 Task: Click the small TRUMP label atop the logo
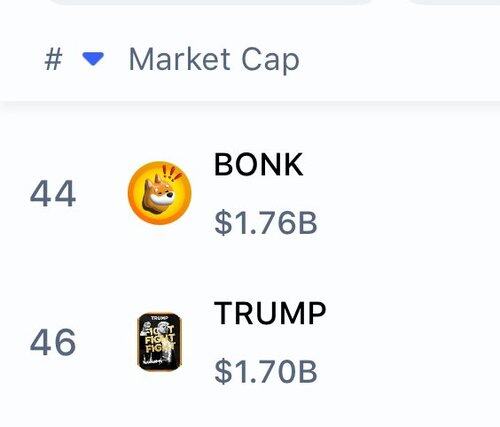[x=159, y=318]
